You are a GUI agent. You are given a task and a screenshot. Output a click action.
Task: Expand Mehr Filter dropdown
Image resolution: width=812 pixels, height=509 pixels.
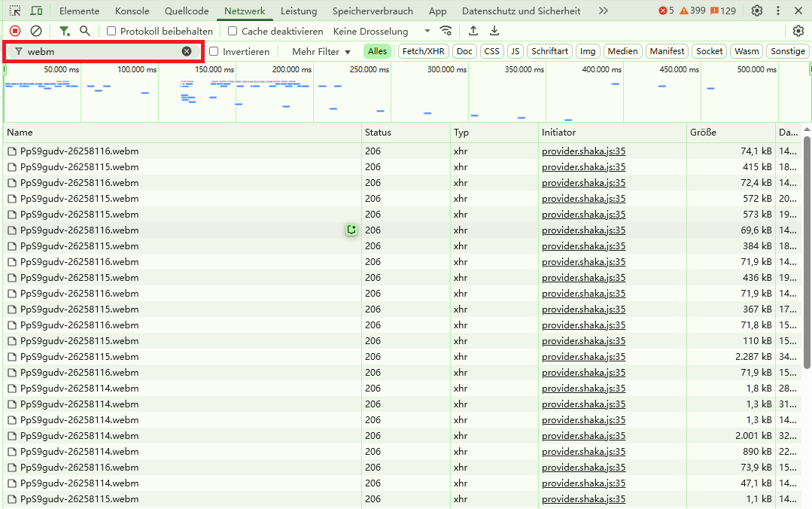point(321,51)
